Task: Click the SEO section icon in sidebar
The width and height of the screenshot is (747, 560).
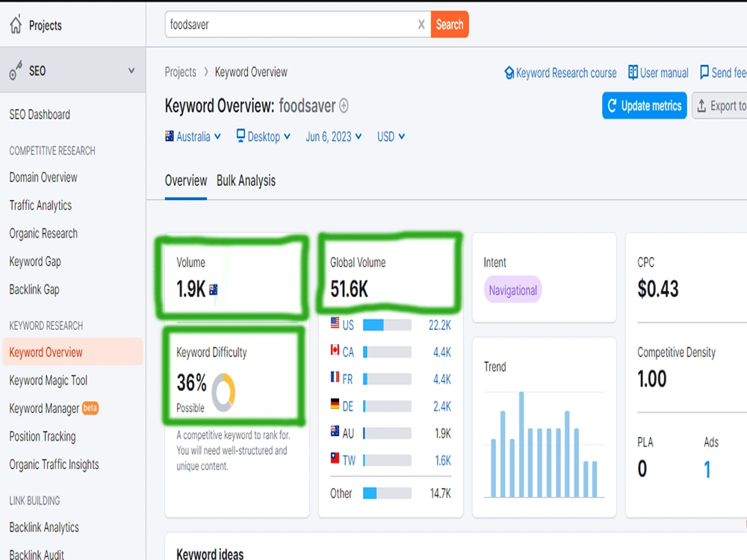Action: 16,70
